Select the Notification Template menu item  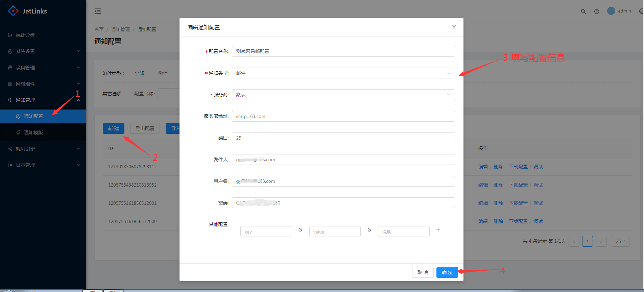click(x=33, y=132)
